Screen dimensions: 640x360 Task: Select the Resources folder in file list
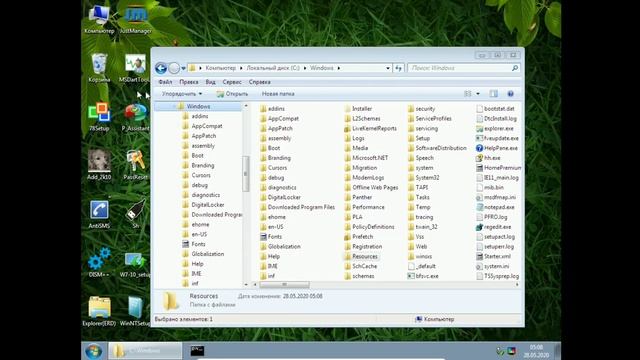click(x=361, y=257)
